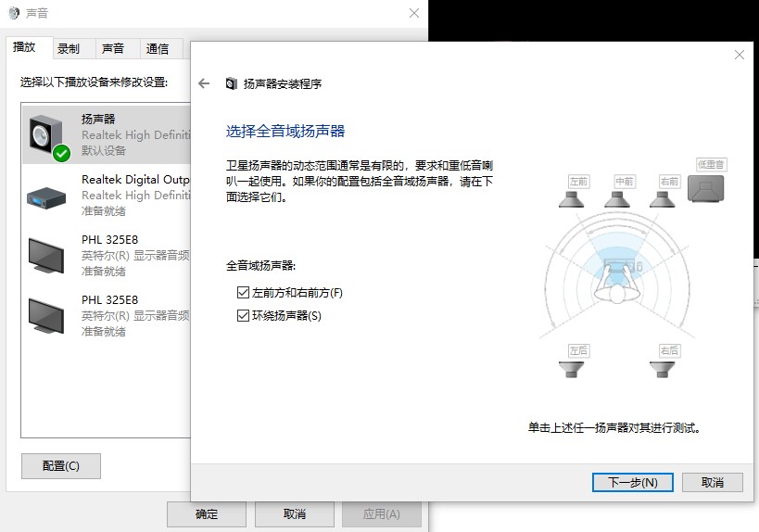Cancel the speaker setup wizard with 取消
Viewport: 759px width, 532px height.
tap(712, 482)
